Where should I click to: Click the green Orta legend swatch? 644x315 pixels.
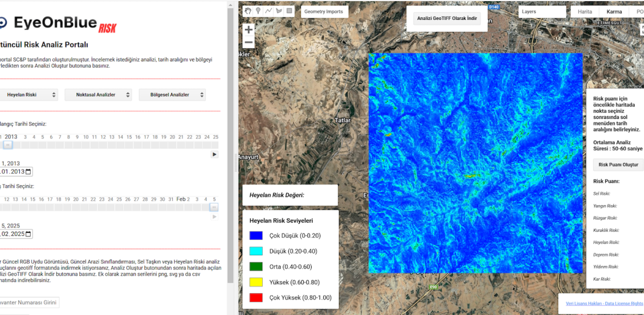point(256,267)
